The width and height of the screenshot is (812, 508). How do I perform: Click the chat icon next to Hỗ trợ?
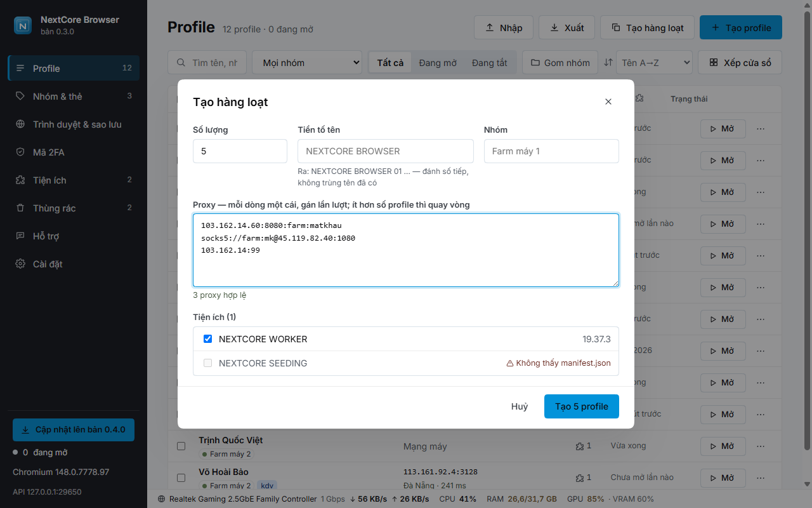coord(20,236)
